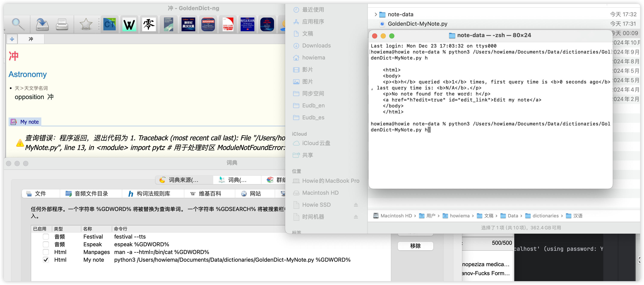The height and width of the screenshot is (285, 644).
Task: Select Macintosh HD in sidebar
Action: [320, 193]
